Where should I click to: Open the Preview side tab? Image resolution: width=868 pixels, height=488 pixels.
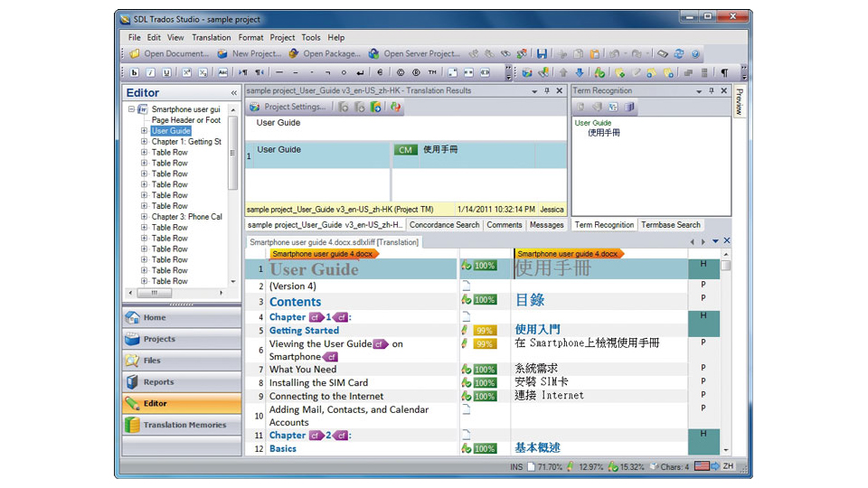pos(739,101)
